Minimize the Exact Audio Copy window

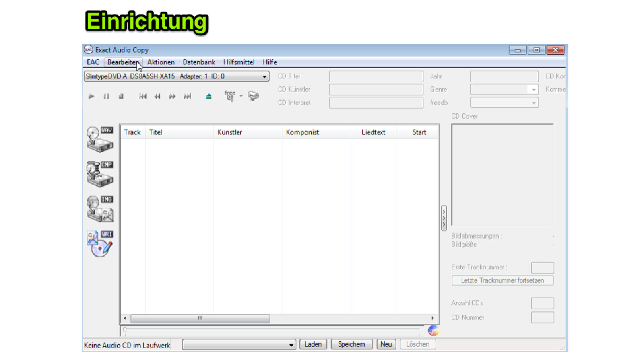coord(518,50)
